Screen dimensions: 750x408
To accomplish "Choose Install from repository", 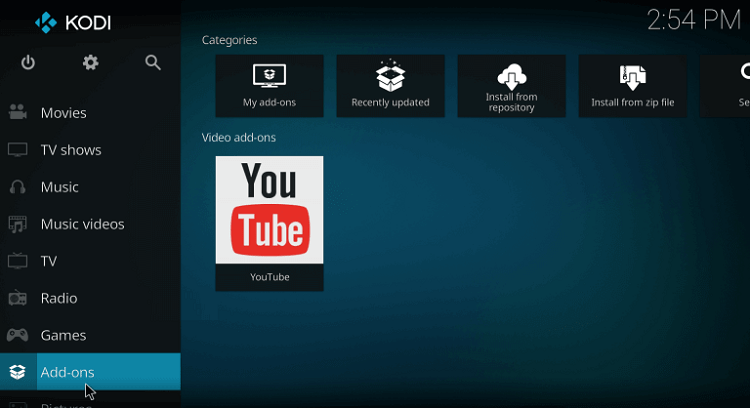I will [x=511, y=86].
